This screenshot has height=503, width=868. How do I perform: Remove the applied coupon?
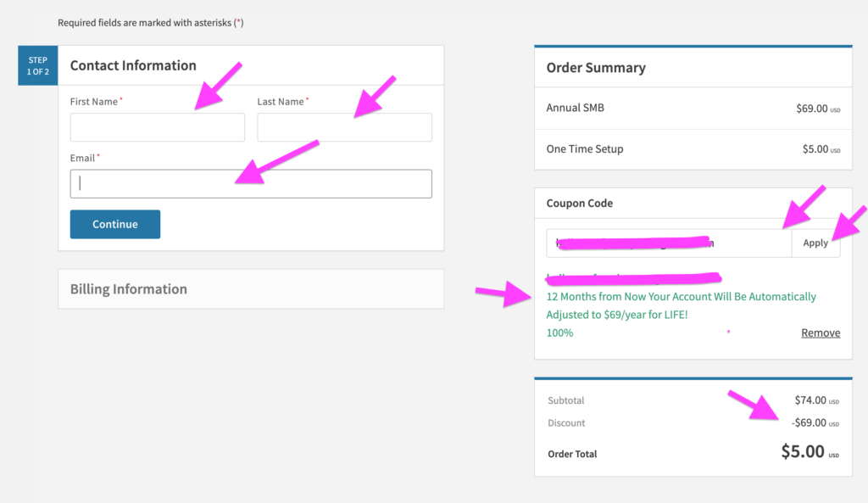click(x=821, y=333)
